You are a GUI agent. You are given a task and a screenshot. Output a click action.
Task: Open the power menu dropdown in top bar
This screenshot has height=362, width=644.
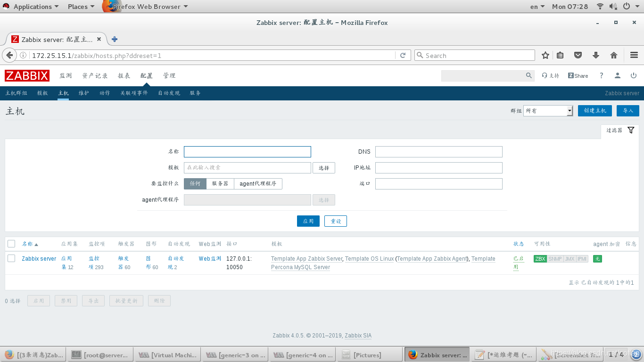[630, 7]
